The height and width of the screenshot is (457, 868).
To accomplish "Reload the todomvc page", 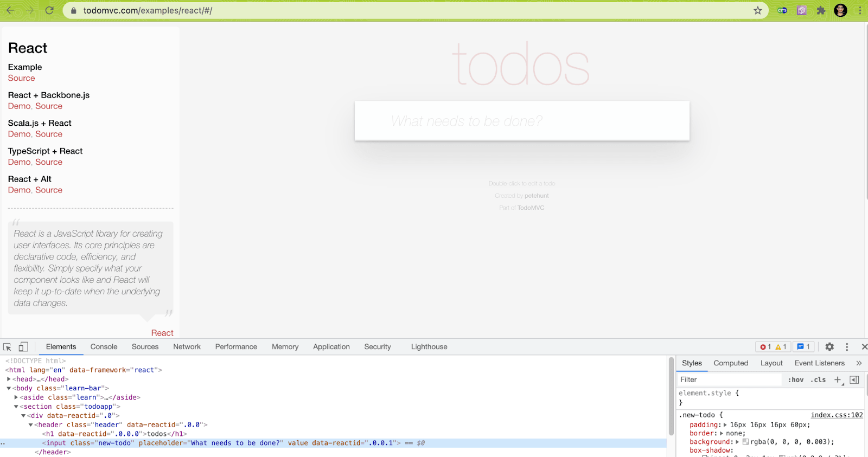I will click(49, 10).
